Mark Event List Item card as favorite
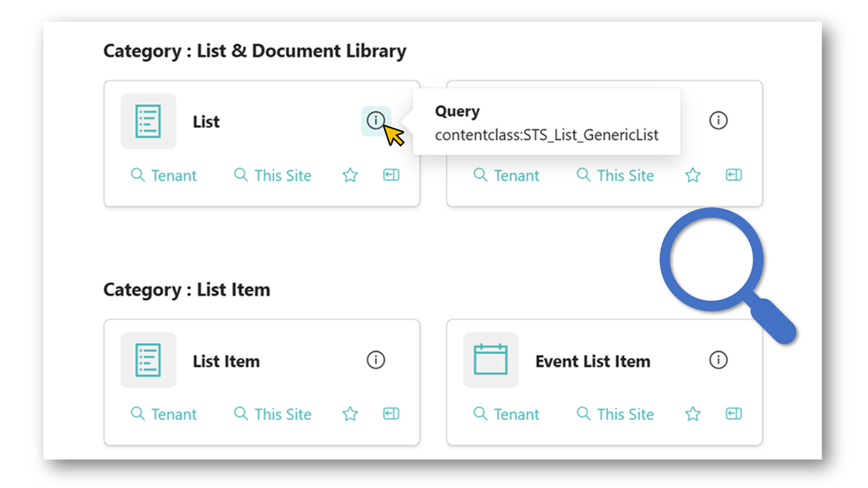 tap(693, 413)
